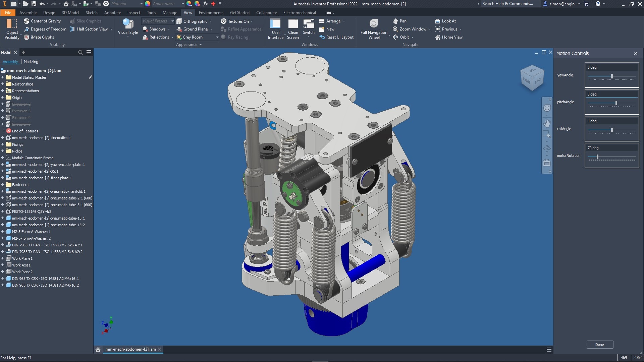Show Center of Gravity
This screenshot has width=644, height=362.
click(42, 21)
